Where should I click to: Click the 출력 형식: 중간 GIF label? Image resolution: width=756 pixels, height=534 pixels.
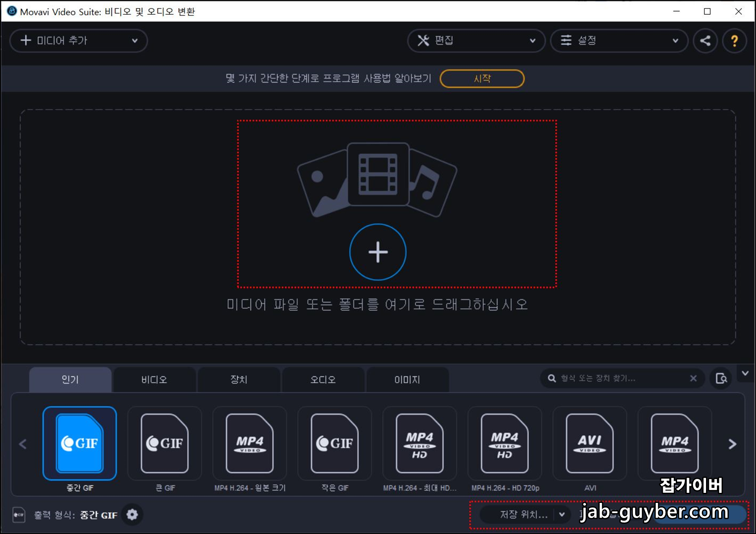pos(76,515)
